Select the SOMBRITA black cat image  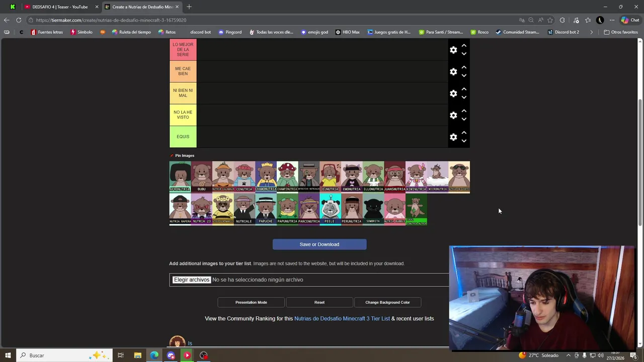pyautogui.click(x=373, y=209)
